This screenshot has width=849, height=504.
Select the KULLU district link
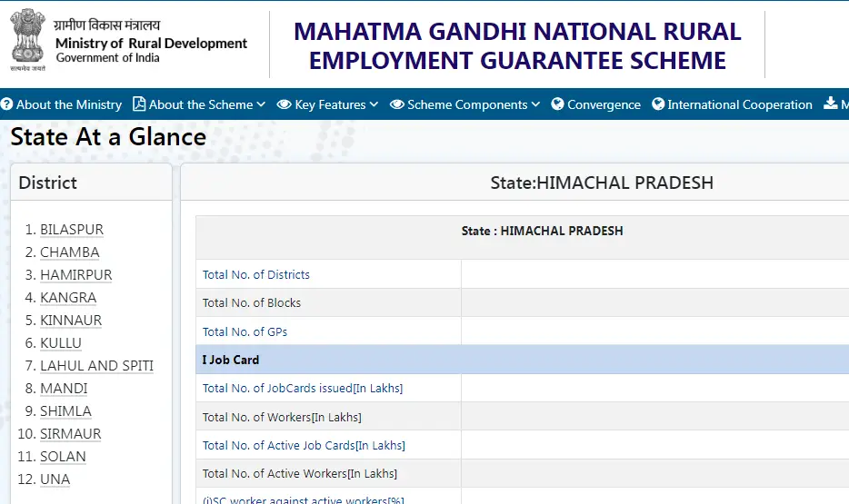pos(61,343)
